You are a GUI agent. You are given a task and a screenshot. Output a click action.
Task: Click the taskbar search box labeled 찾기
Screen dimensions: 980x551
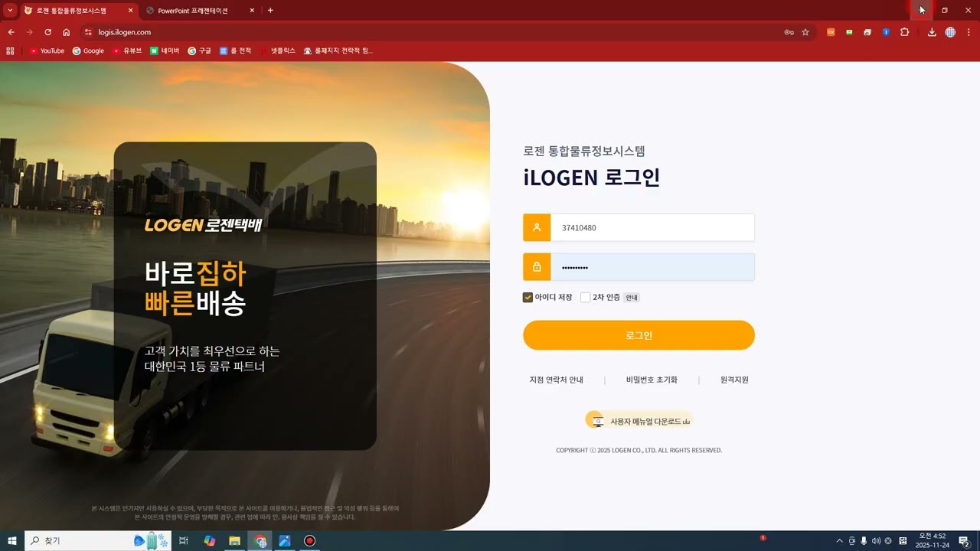coord(100,541)
